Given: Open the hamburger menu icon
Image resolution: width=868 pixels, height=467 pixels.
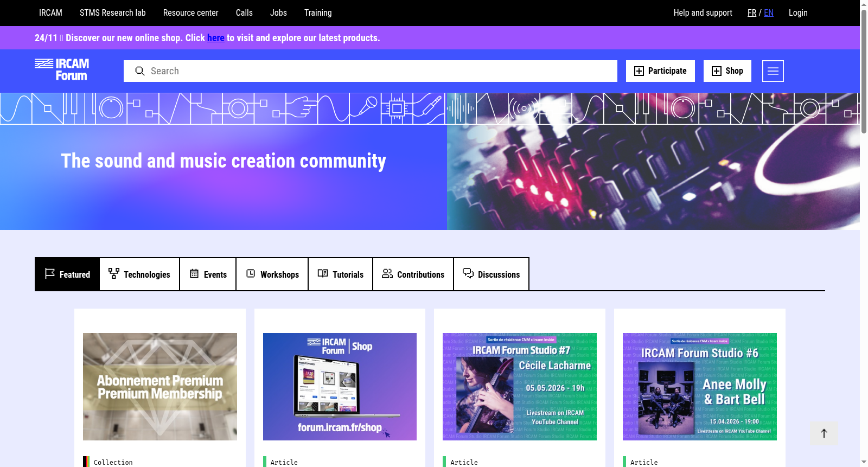Looking at the screenshot, I should point(773,71).
